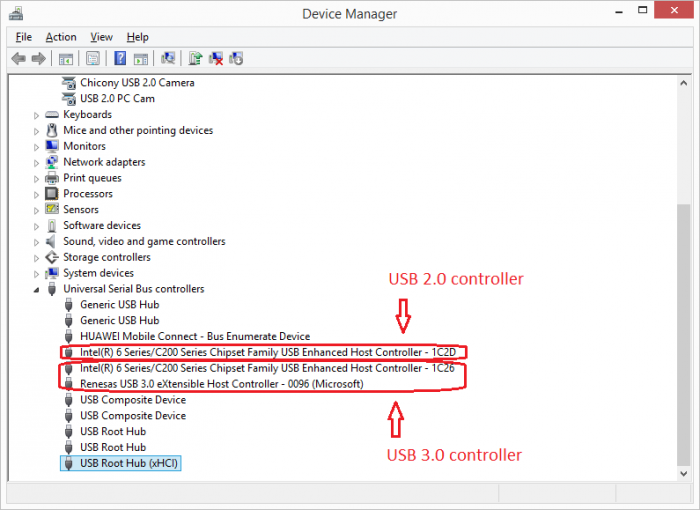Expand the Storage controllers node
700x510 pixels.
coord(36,258)
